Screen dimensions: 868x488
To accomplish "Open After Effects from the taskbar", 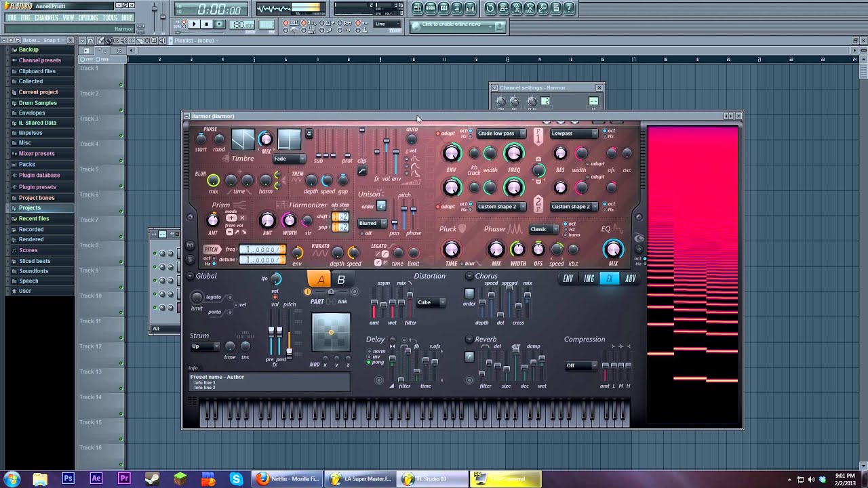I will (96, 479).
